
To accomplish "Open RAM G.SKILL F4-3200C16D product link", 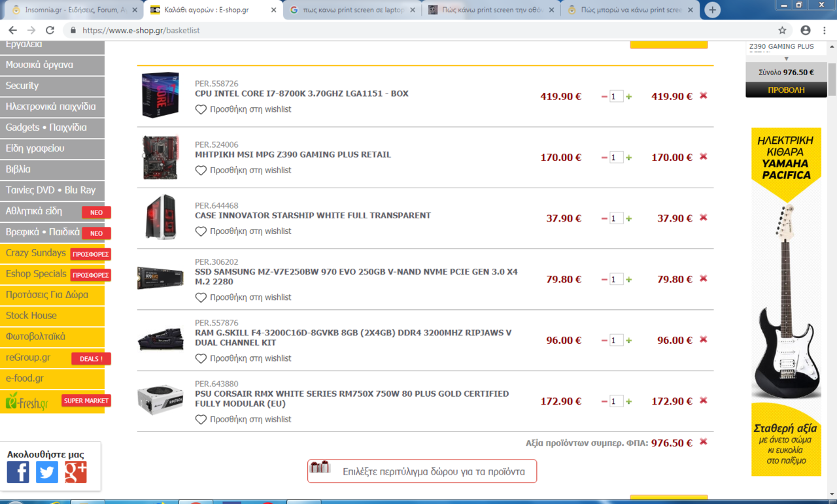I will coord(353,337).
